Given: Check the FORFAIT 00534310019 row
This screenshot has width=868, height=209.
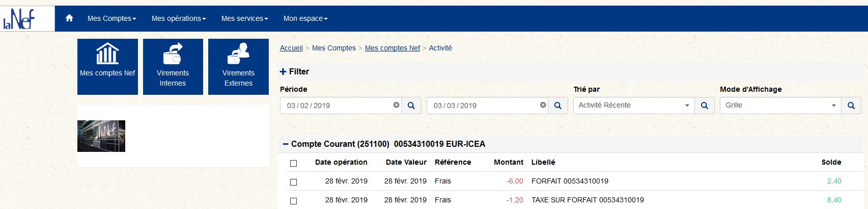Looking at the screenshot, I should coord(293,182).
